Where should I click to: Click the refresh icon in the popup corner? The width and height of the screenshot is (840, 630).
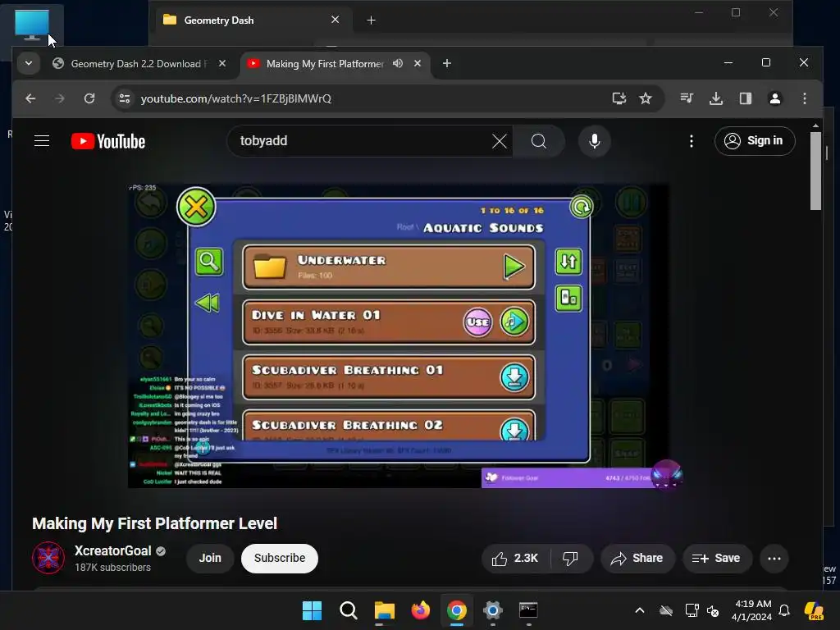[582, 206]
